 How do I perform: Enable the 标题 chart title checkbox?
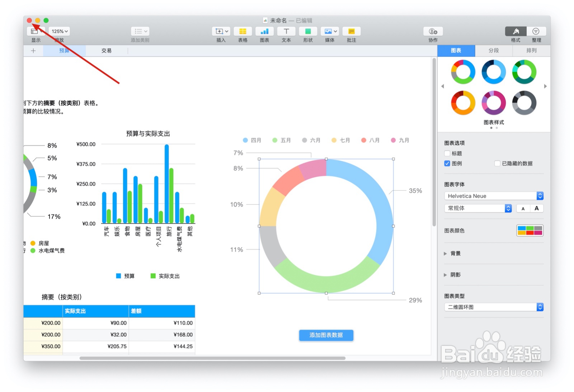point(447,153)
